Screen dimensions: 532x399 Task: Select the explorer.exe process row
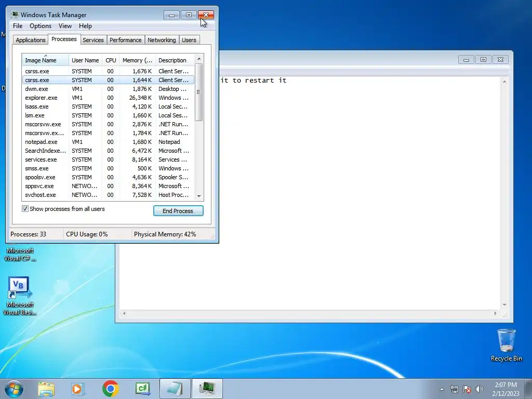pos(108,98)
